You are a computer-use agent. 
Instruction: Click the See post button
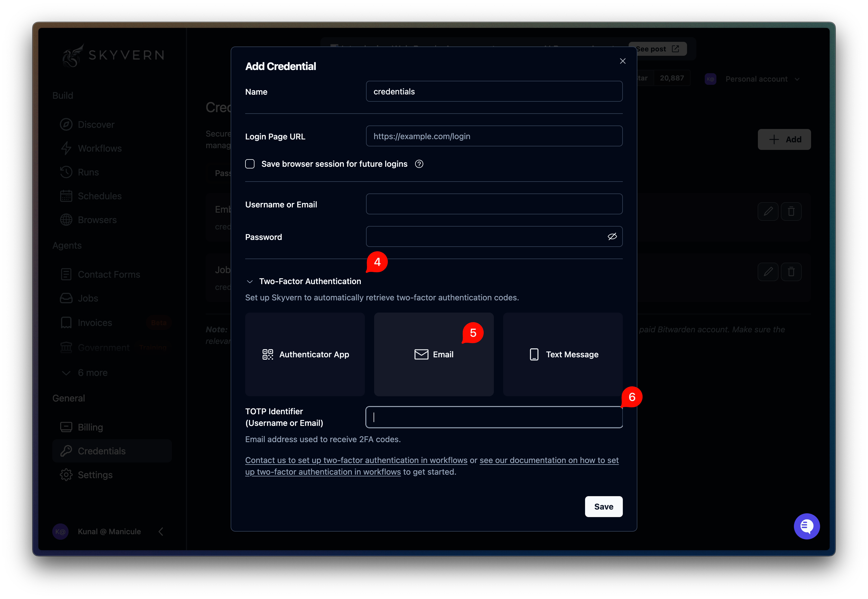click(x=657, y=49)
